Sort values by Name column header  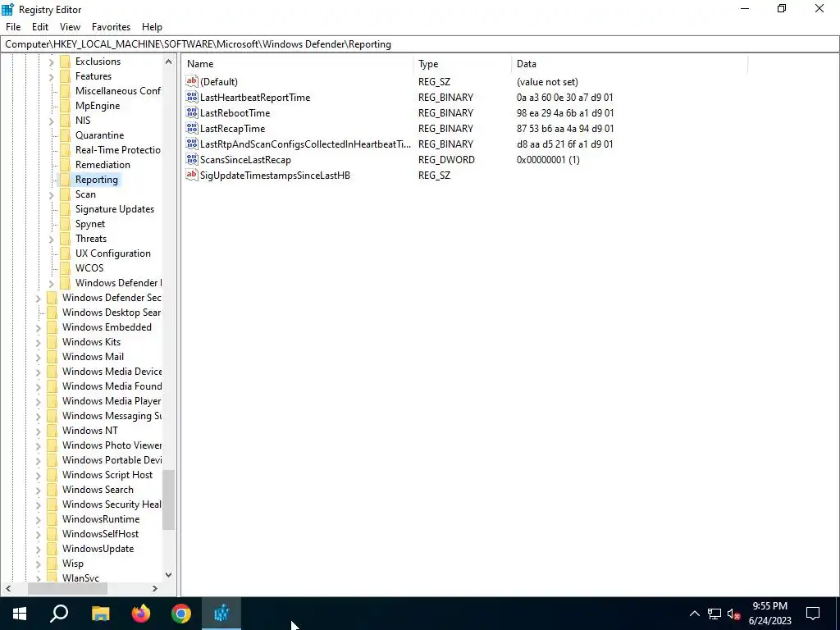(x=297, y=64)
